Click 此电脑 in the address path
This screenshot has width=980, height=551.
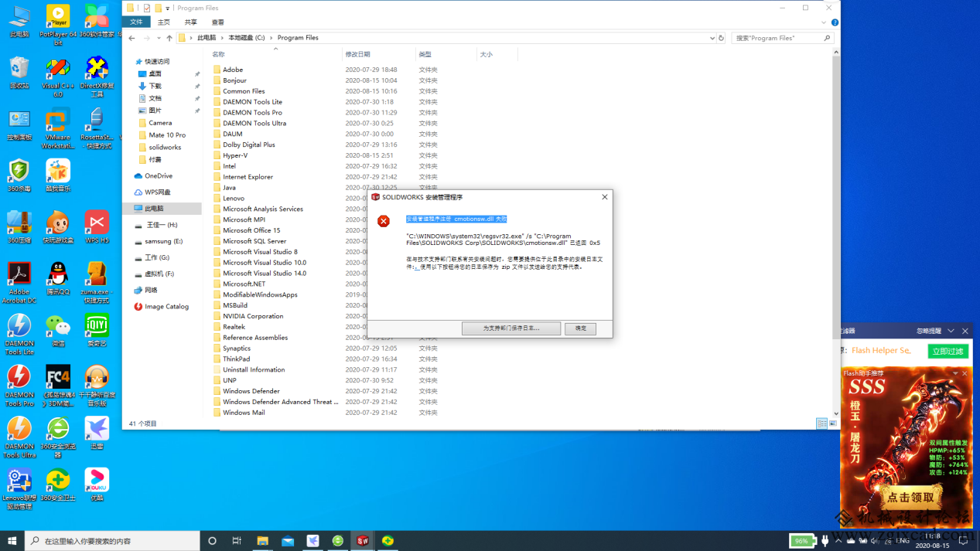tap(207, 38)
